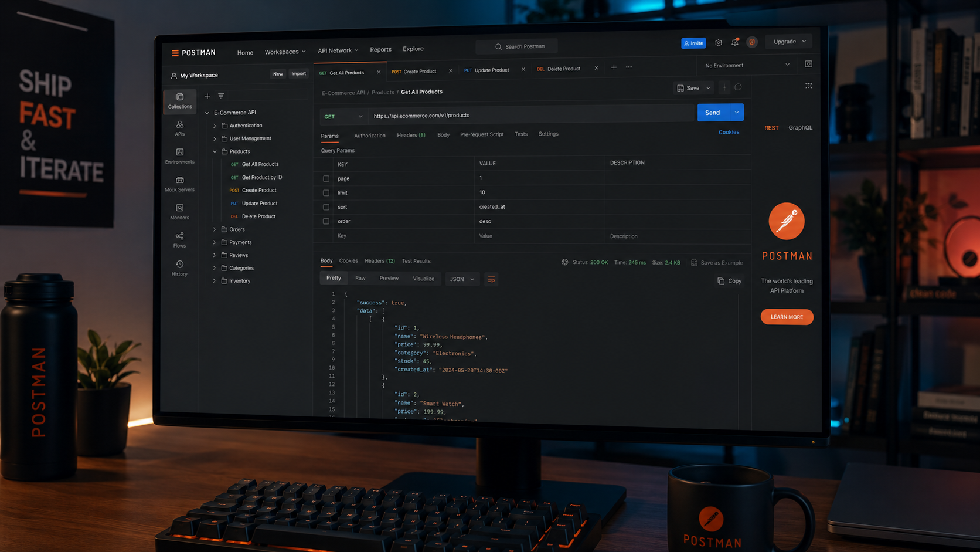Switch to the Headers (8) request tab
This screenshot has height=552, width=980.
(x=411, y=135)
